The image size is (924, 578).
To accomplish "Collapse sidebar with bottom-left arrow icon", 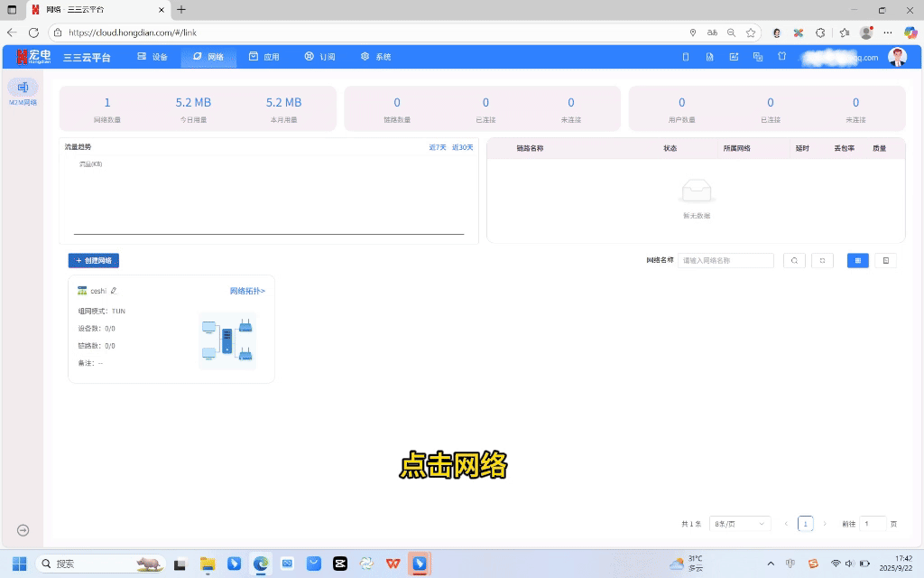I will point(23,530).
